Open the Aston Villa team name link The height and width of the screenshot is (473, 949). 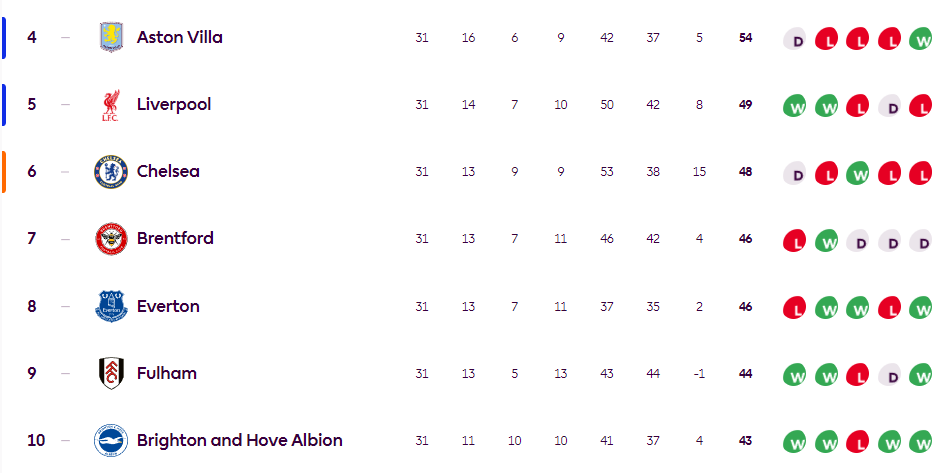tap(180, 38)
